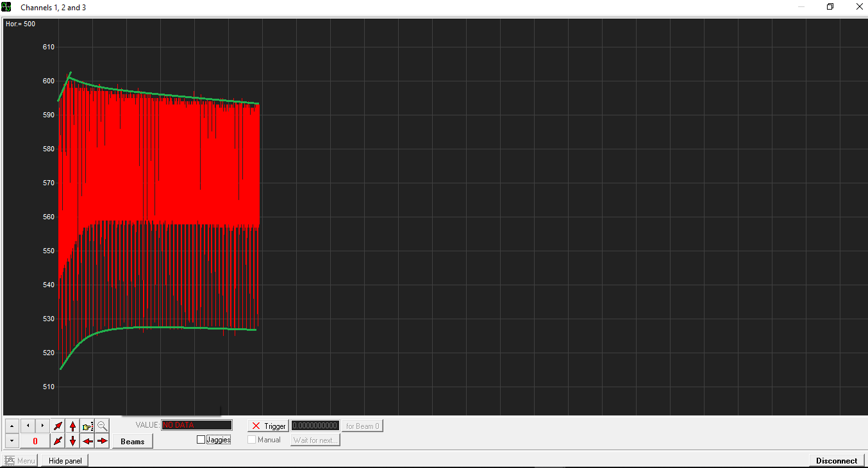The image size is (868, 468).
Task: Toggle the Manual checkbox
Action: [252, 440]
